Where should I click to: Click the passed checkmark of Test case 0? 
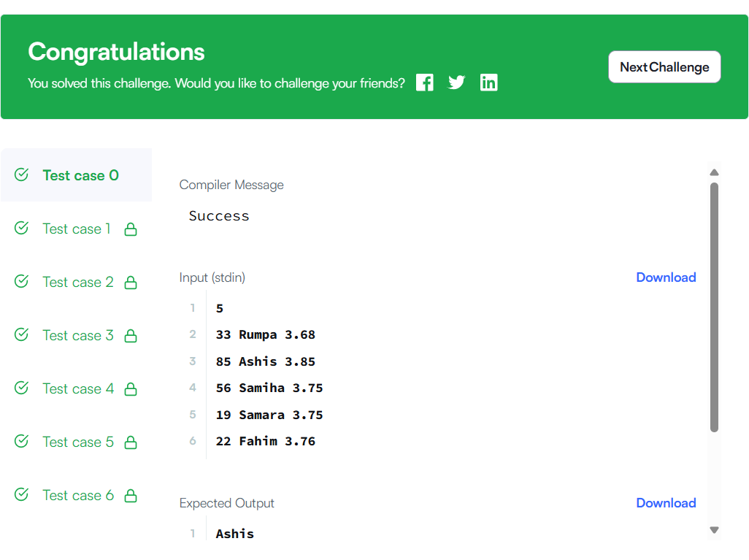point(21,174)
